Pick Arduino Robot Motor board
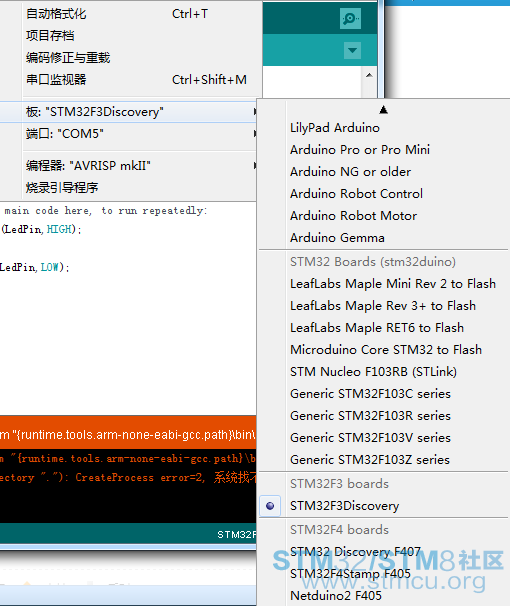Viewport: 510px width, 606px height. (383, 216)
